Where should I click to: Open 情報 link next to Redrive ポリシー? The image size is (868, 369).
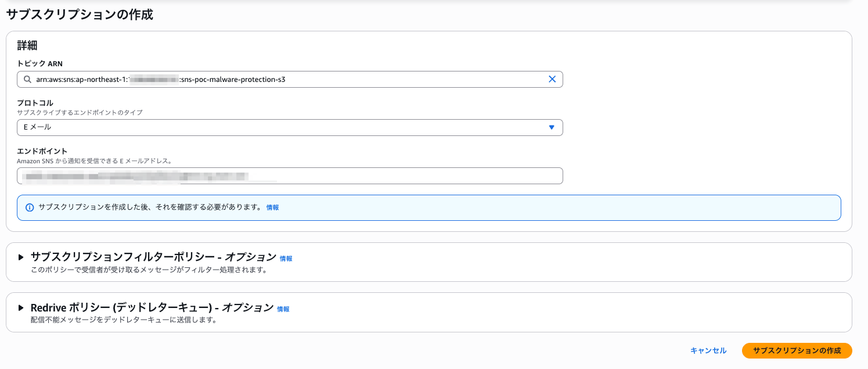click(283, 309)
